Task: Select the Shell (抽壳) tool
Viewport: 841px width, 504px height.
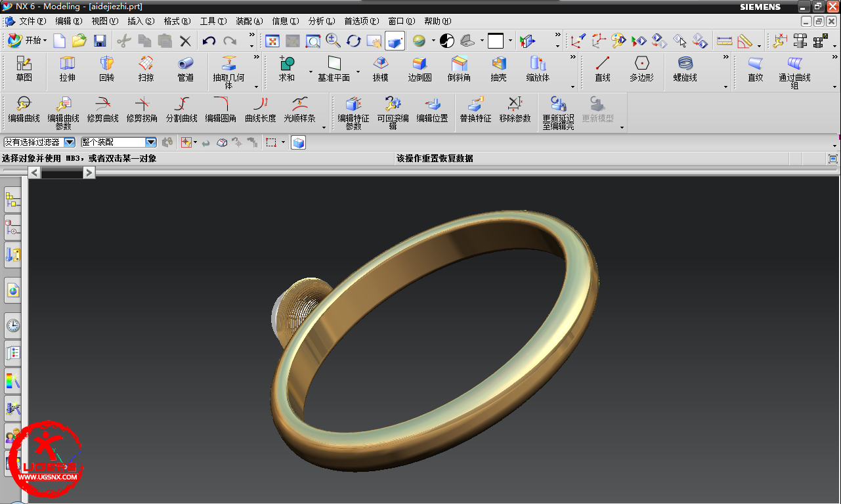Action: pos(498,70)
